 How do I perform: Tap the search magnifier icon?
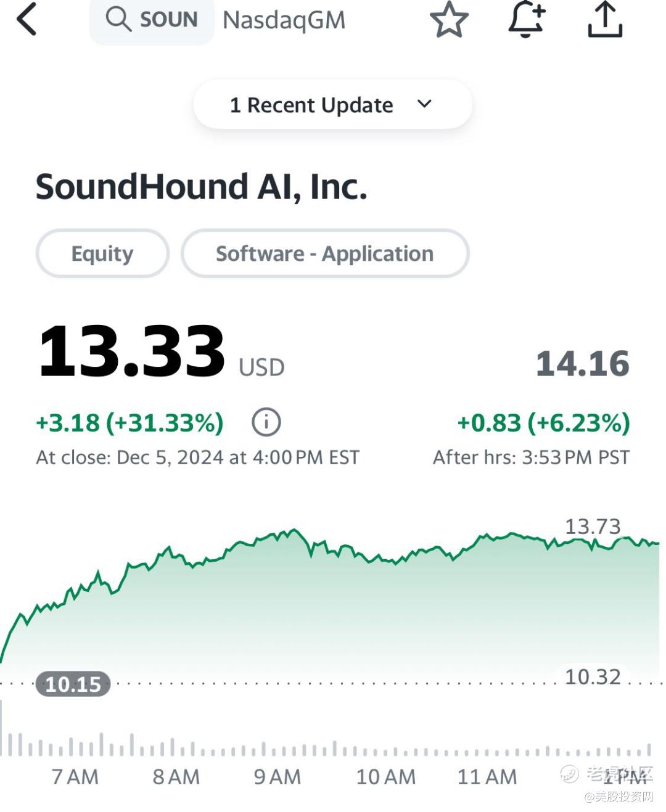point(118,19)
